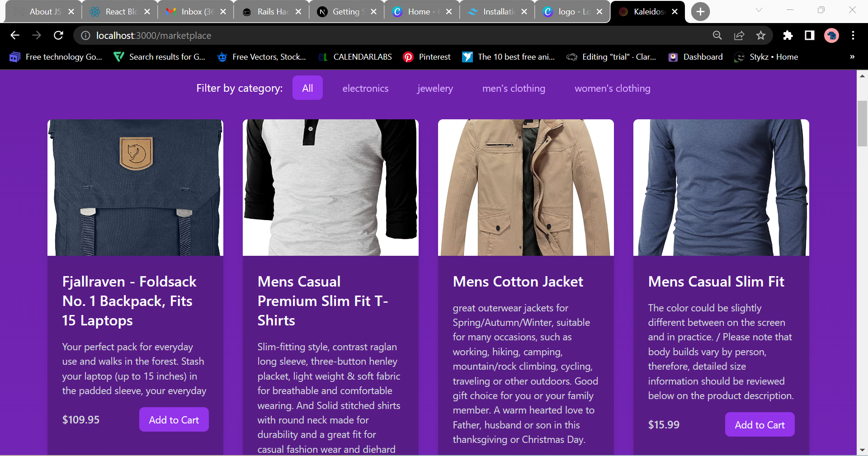Viewport: 868px width, 456px height.
Task: Open Dashboard bookmark
Action: coord(696,57)
